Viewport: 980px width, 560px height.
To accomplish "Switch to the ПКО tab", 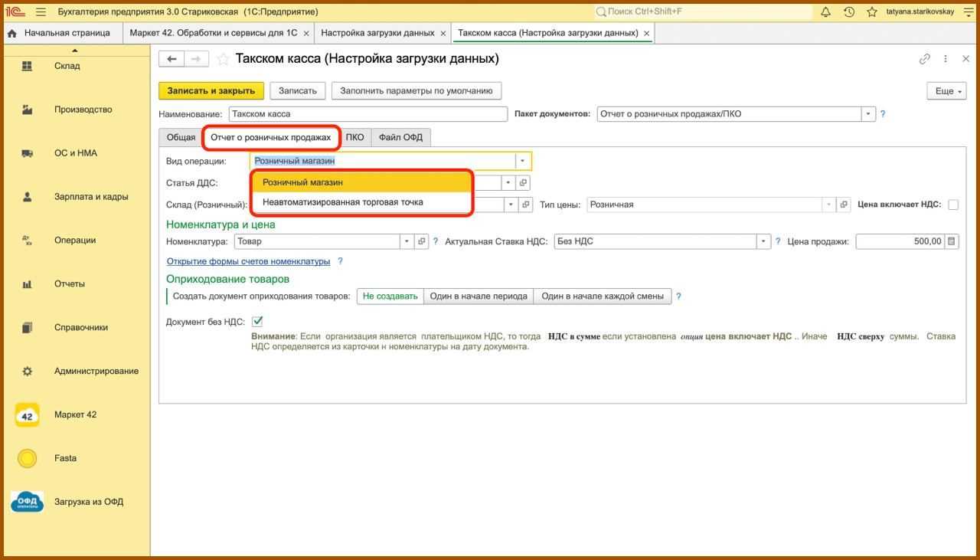I will [354, 138].
